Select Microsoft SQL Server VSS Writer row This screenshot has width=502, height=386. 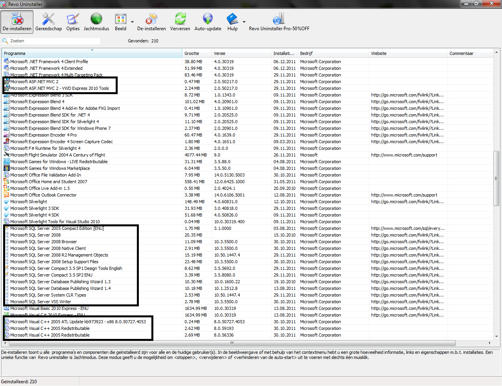40,302
